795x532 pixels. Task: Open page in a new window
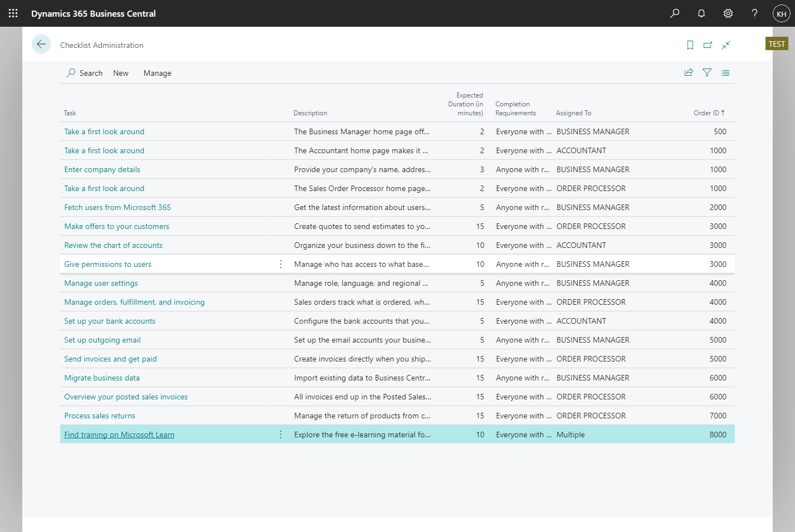(x=708, y=45)
